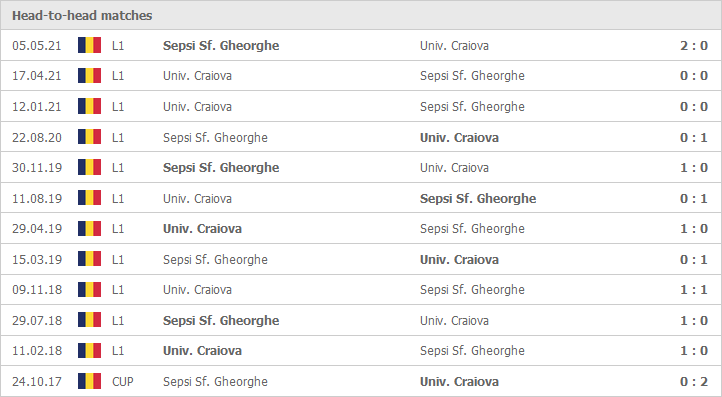The image size is (722, 397).
Task: Click the CUP competition label
Action: (122, 382)
